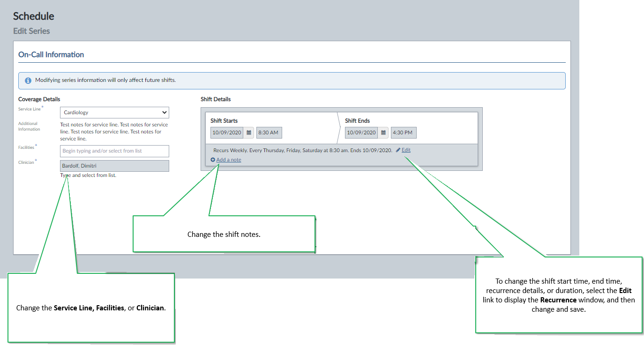Click the Recurs Weekly summary text

(x=302, y=150)
